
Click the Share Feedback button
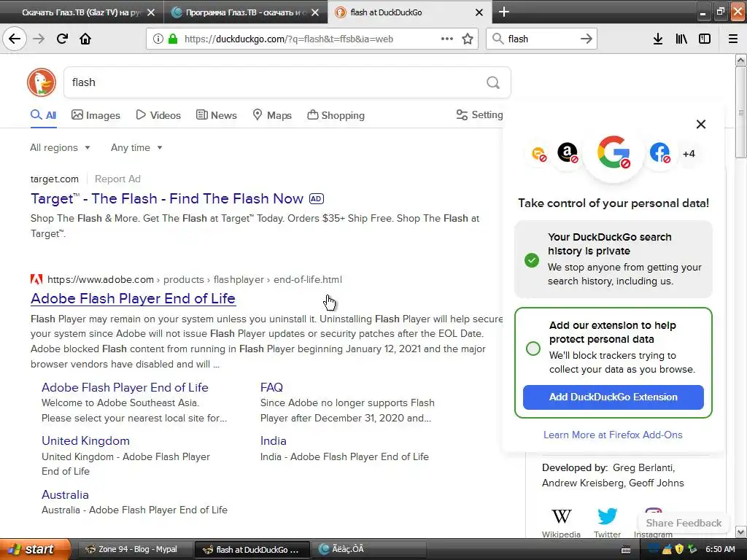click(683, 523)
